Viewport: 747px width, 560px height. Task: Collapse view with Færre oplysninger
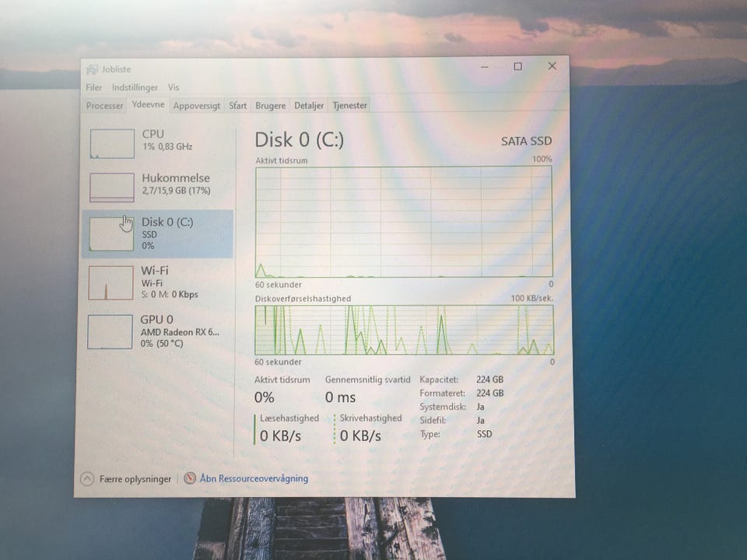point(126,479)
